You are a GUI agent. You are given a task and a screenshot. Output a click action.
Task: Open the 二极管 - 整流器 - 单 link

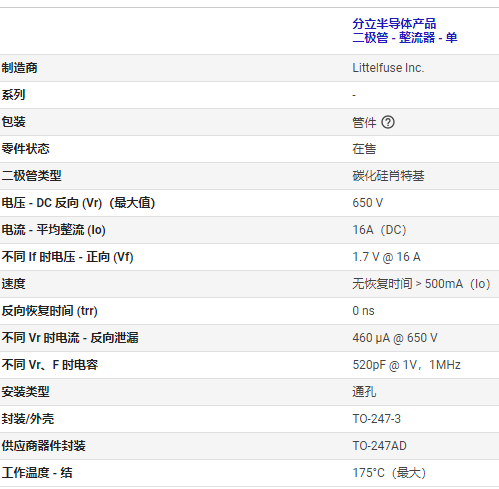(x=405, y=37)
